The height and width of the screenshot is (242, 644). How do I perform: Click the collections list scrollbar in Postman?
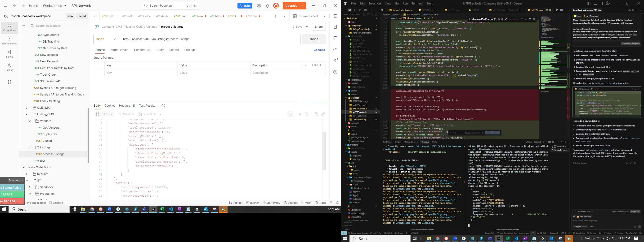click(88, 135)
